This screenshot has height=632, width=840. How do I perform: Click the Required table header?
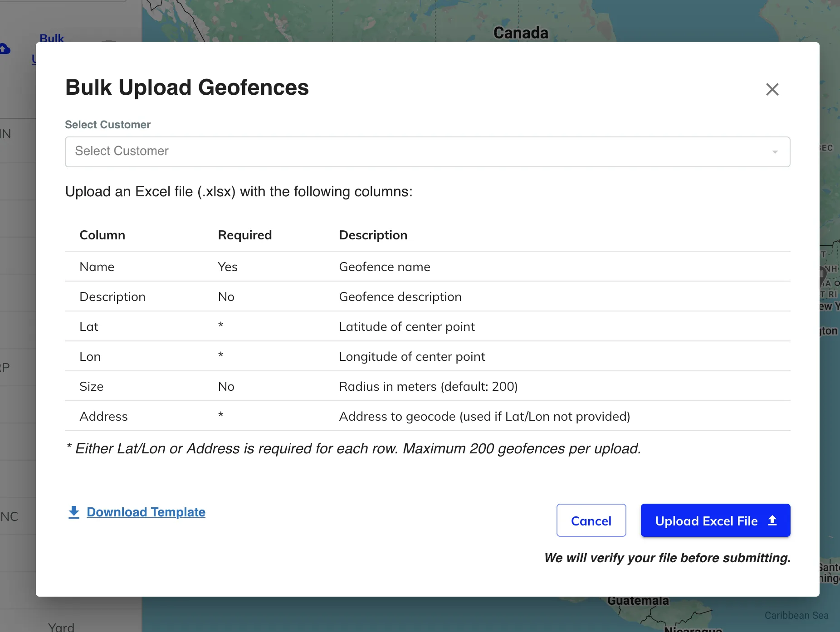click(x=244, y=235)
